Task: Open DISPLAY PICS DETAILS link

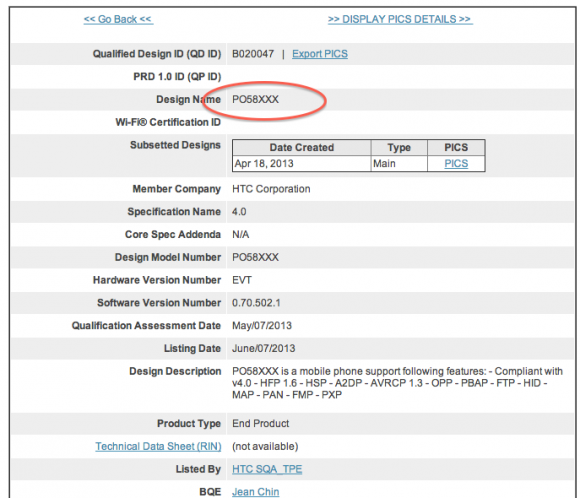Action: click(400, 19)
